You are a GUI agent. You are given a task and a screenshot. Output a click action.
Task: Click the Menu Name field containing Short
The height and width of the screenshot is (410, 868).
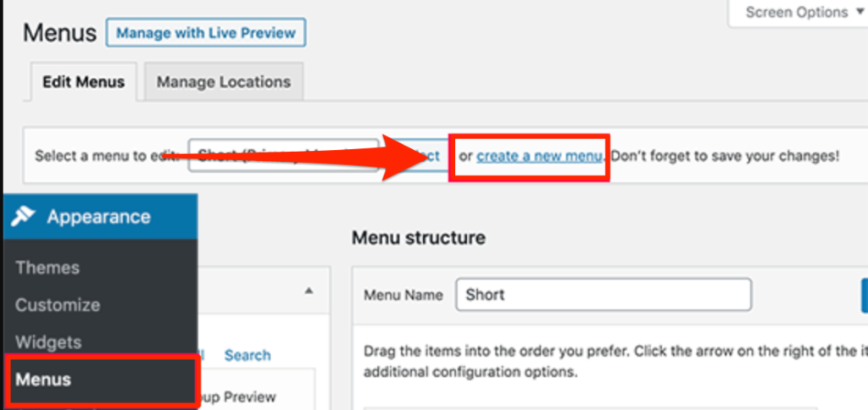point(604,295)
